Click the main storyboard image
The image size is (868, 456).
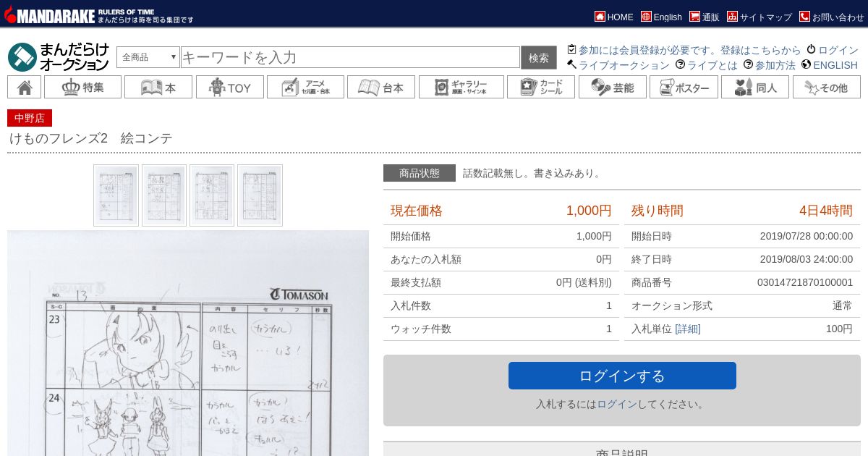[188, 343]
